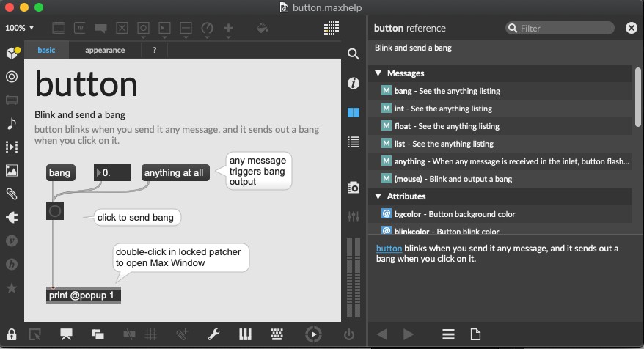This screenshot has height=349, width=644.
Task: Open the reference page document icon
Action: [x=475, y=334]
